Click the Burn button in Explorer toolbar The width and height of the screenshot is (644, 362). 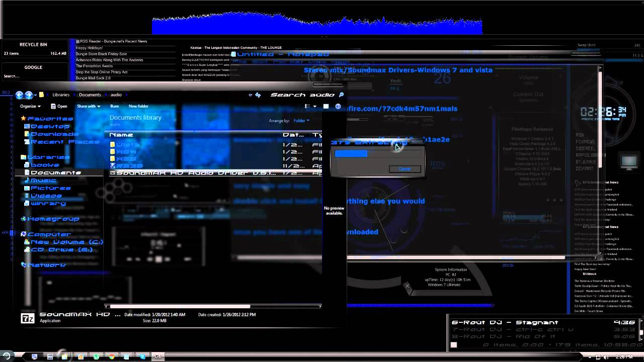[115, 106]
